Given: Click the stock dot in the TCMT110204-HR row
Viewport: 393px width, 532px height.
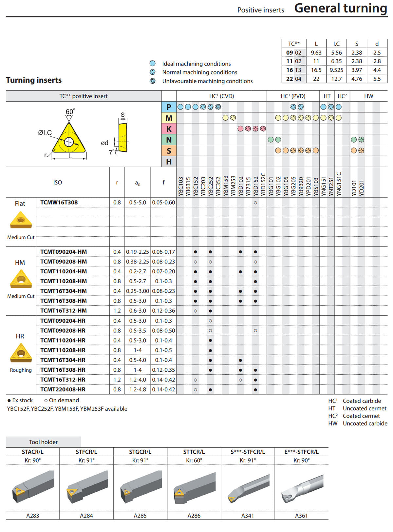Looking at the screenshot, I should 210,341.
